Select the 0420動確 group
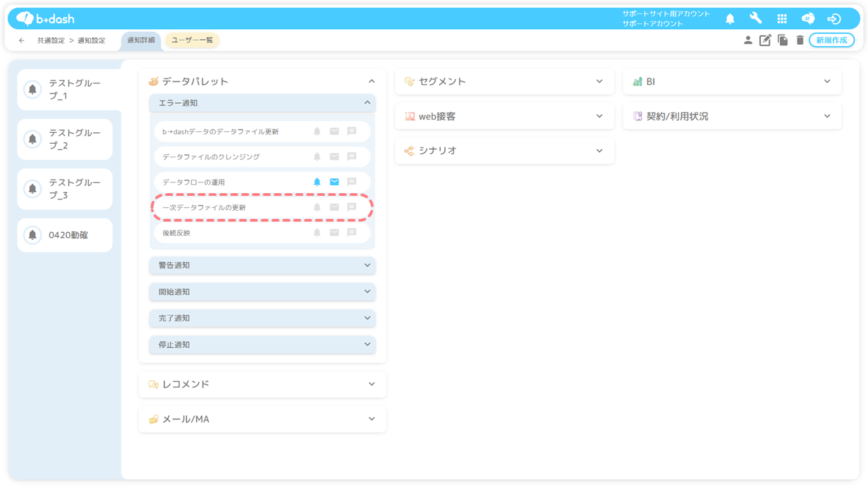Viewport: 868px width, 488px height. [65, 235]
